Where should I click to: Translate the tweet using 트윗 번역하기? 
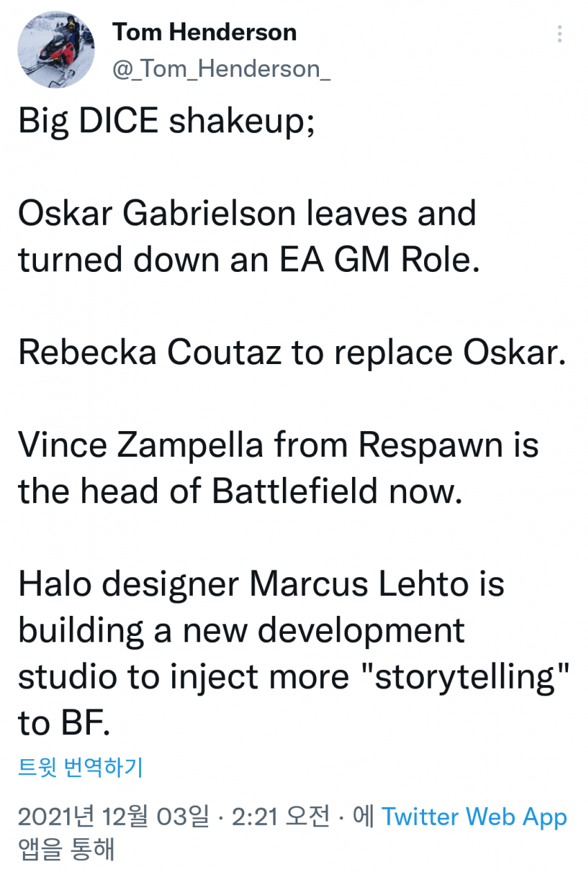(x=80, y=767)
